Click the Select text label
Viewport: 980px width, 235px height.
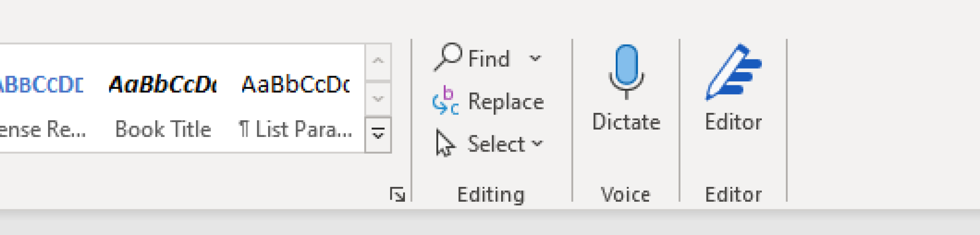point(496,144)
